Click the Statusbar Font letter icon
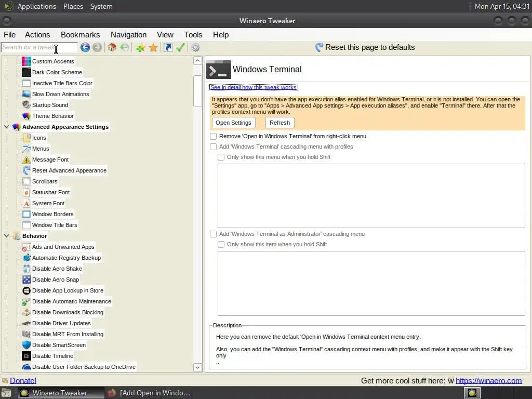This screenshot has height=399, width=532. 26,192
